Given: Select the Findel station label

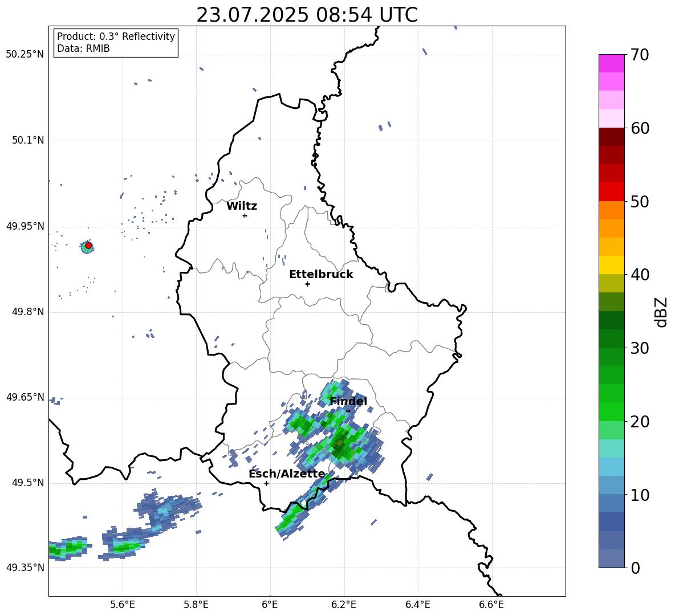Looking at the screenshot, I should pyautogui.click(x=348, y=401).
